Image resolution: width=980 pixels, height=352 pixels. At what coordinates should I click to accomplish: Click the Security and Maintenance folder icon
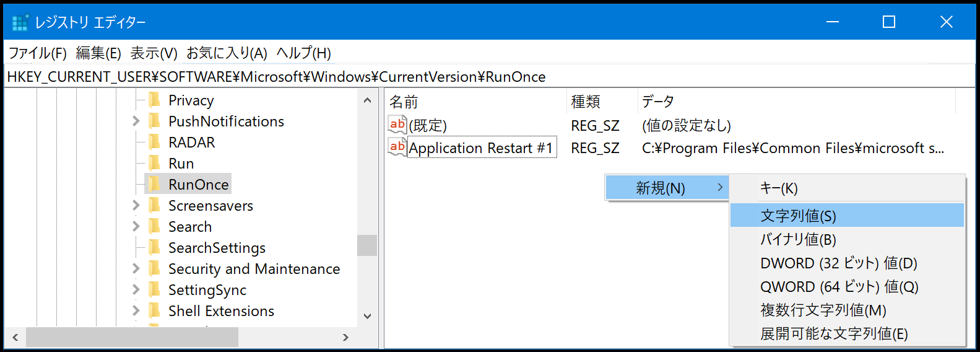[155, 268]
